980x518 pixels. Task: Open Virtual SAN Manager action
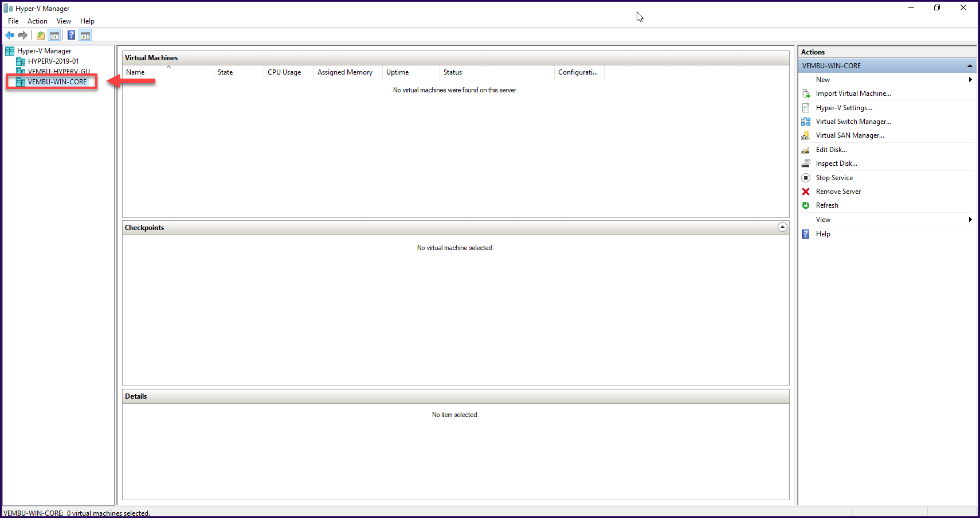pyautogui.click(x=850, y=135)
